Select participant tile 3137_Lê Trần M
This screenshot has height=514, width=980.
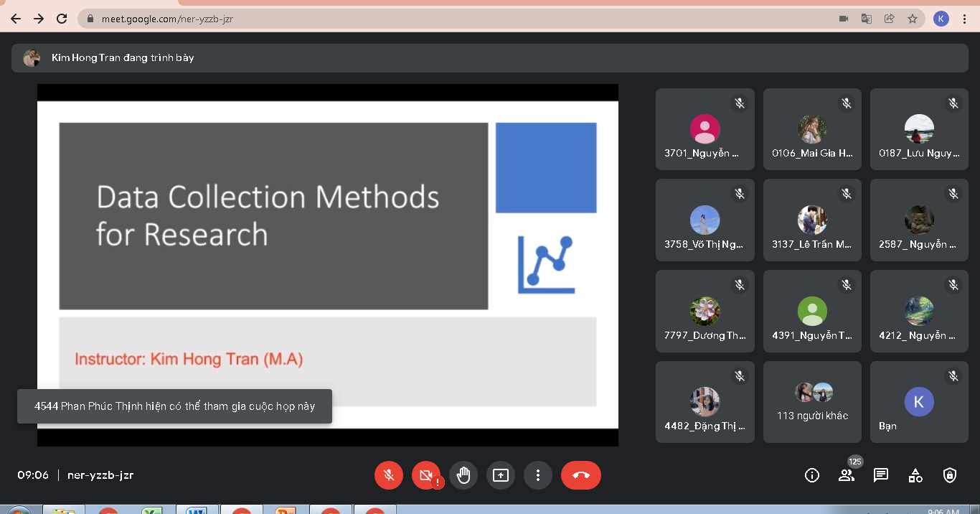(x=812, y=220)
